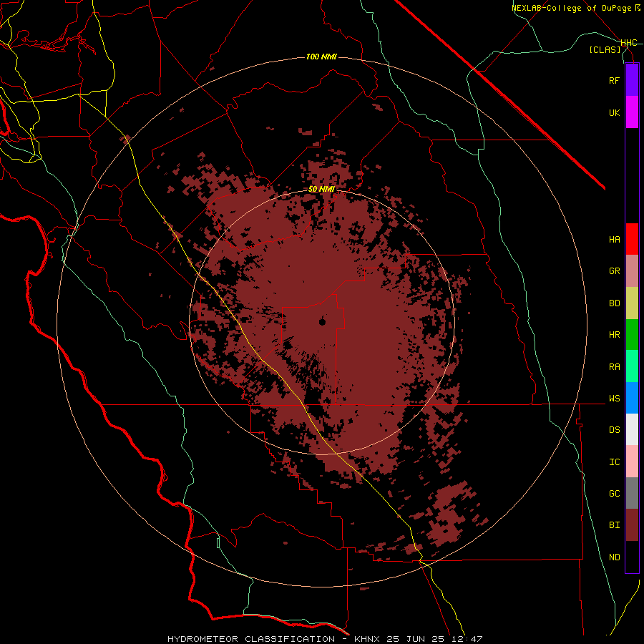Click the HR legend label

[614, 335]
